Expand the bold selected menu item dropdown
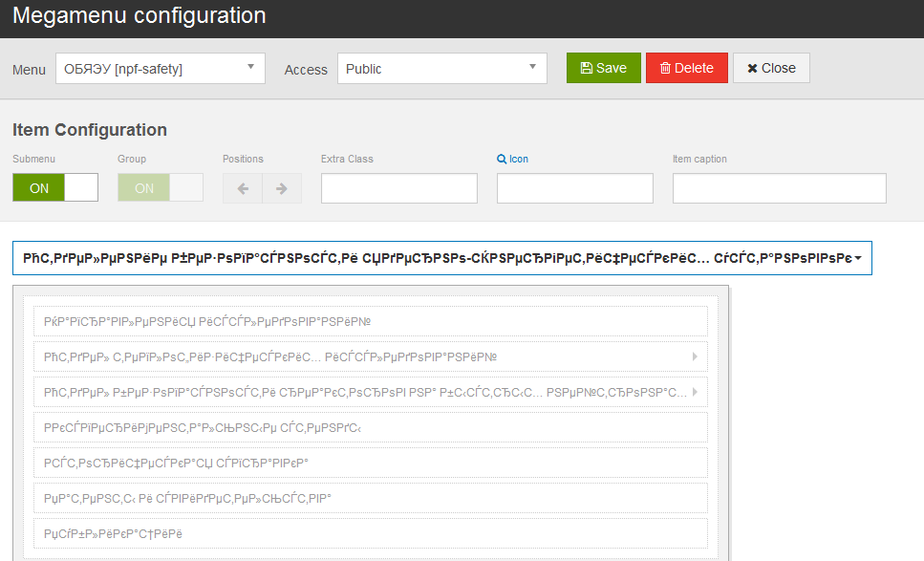This screenshot has height=561, width=924. click(442, 258)
